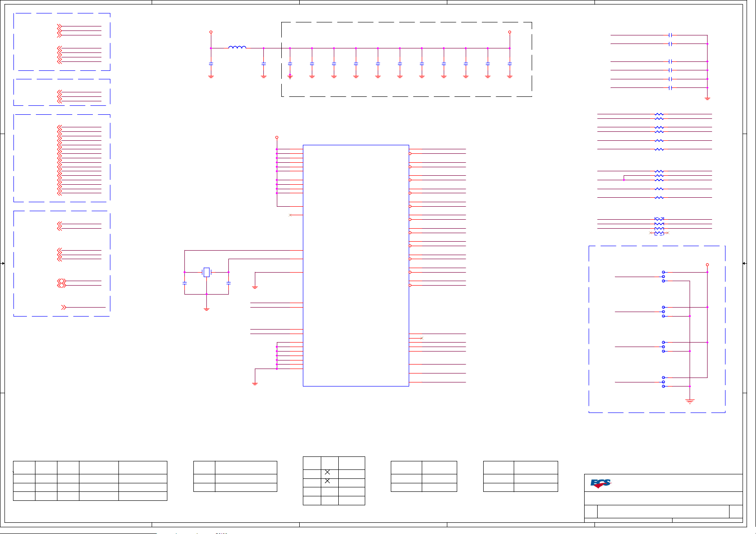Click the arrow marker on the left sheet border

[3, 264]
